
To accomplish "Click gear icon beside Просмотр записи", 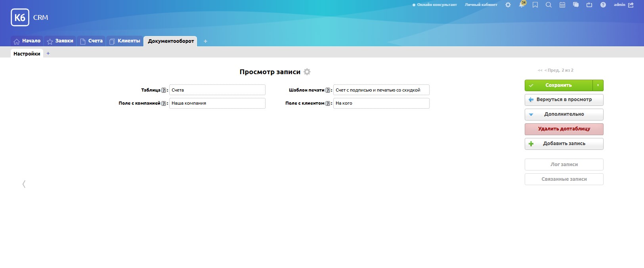I will [307, 72].
